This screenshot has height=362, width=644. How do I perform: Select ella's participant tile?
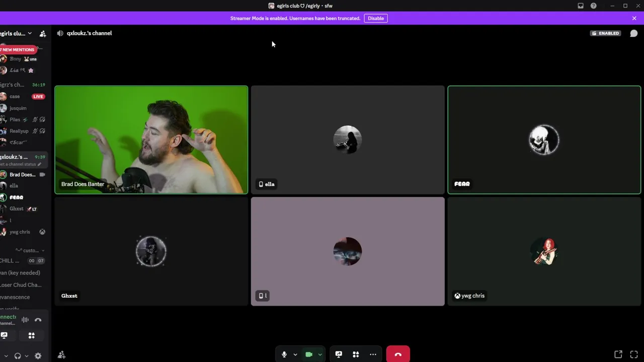pos(348,140)
